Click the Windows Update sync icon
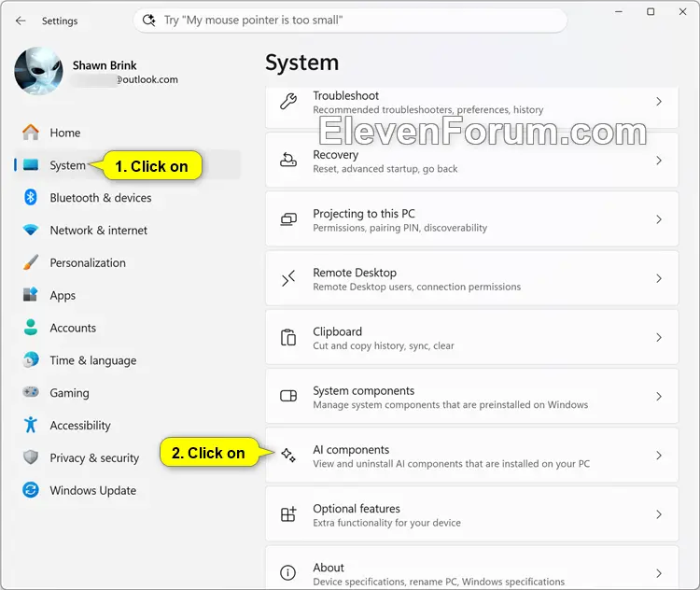 (x=31, y=490)
